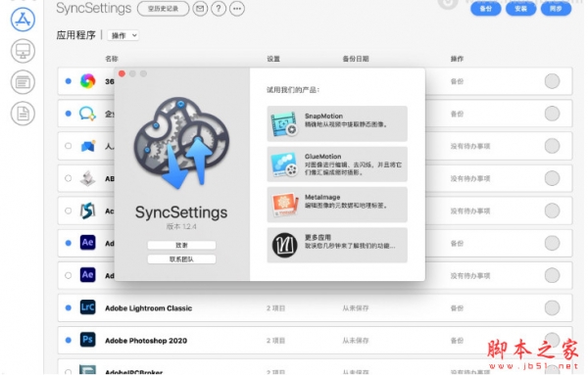Click 版本 1.2.4 version text
The height and width of the screenshot is (375, 588).
(x=181, y=226)
